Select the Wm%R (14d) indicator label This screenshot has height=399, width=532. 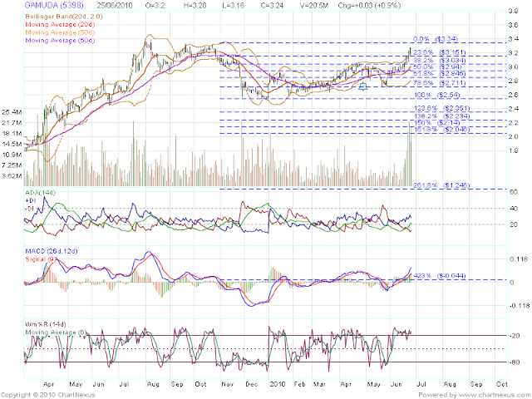click(46, 324)
